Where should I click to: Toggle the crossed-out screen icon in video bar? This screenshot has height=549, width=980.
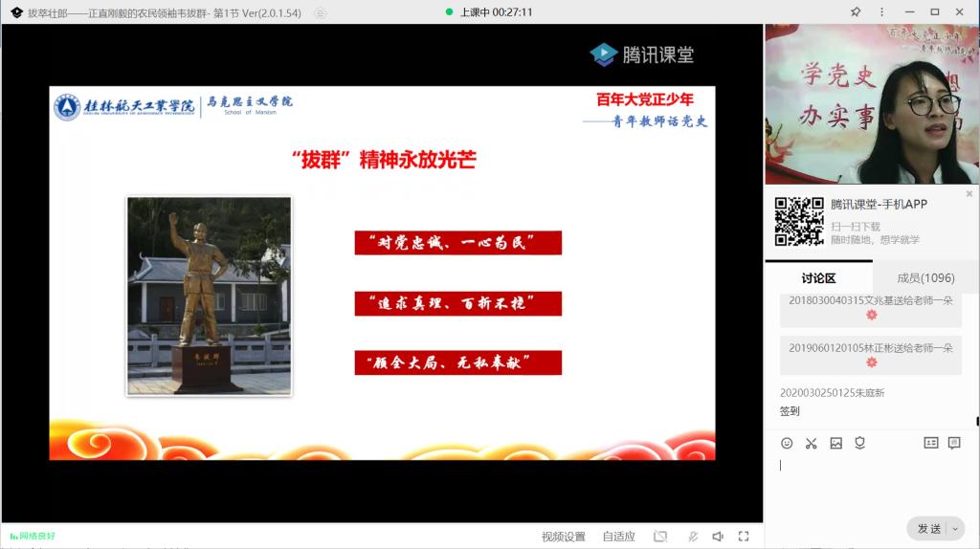660,537
